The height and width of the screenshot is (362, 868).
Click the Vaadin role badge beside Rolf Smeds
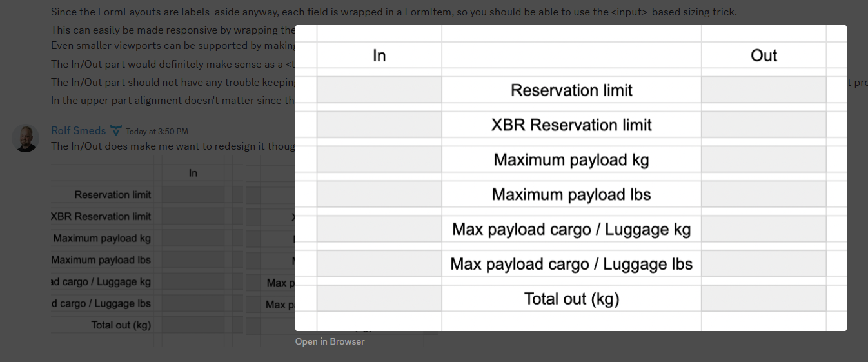[116, 130]
